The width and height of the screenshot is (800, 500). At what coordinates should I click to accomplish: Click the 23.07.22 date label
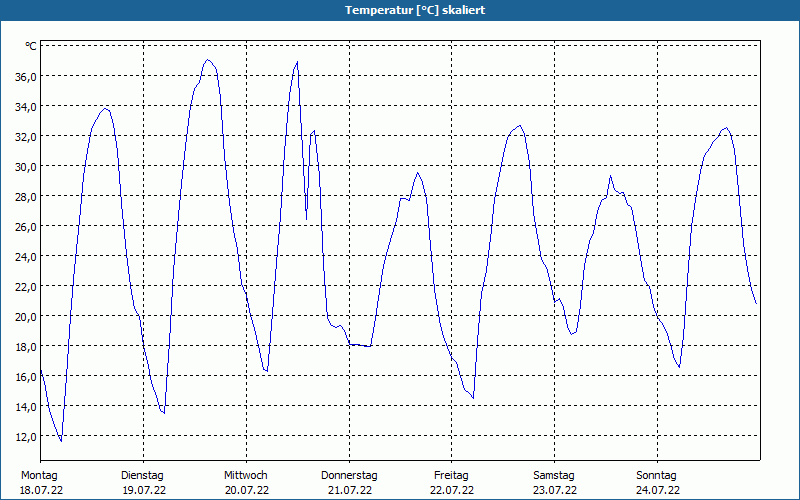tap(555, 490)
